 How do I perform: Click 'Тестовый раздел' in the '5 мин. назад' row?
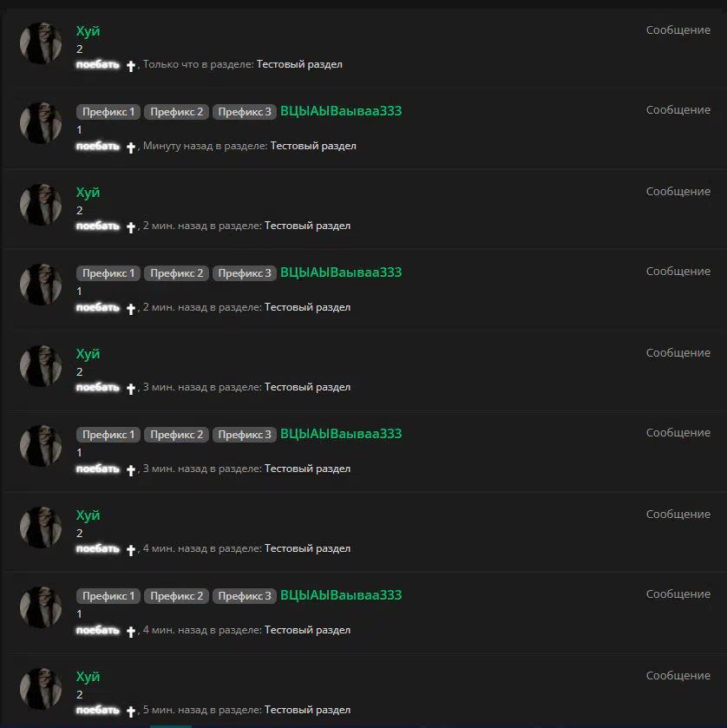pos(307,710)
